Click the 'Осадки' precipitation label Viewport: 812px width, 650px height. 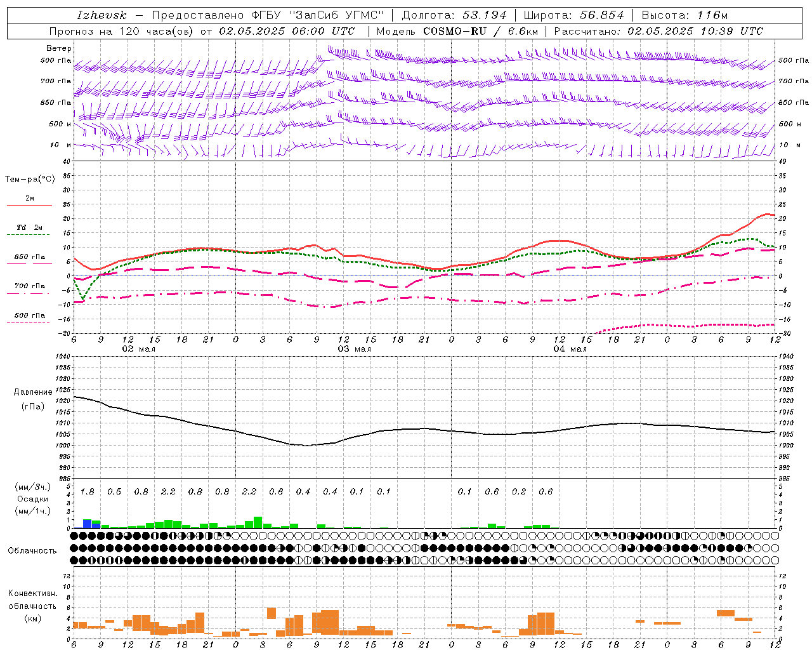point(33,499)
